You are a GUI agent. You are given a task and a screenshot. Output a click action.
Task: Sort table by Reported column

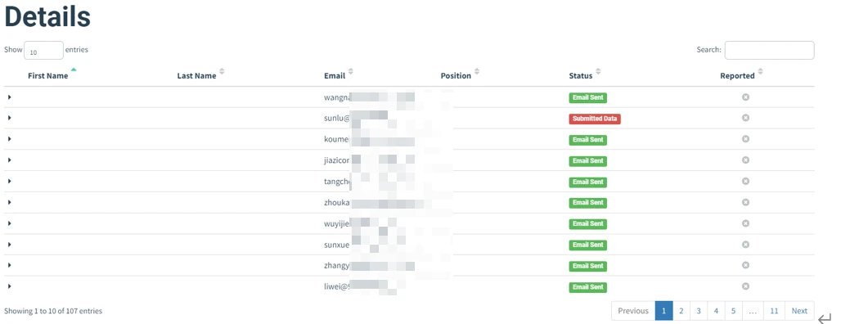(760, 72)
